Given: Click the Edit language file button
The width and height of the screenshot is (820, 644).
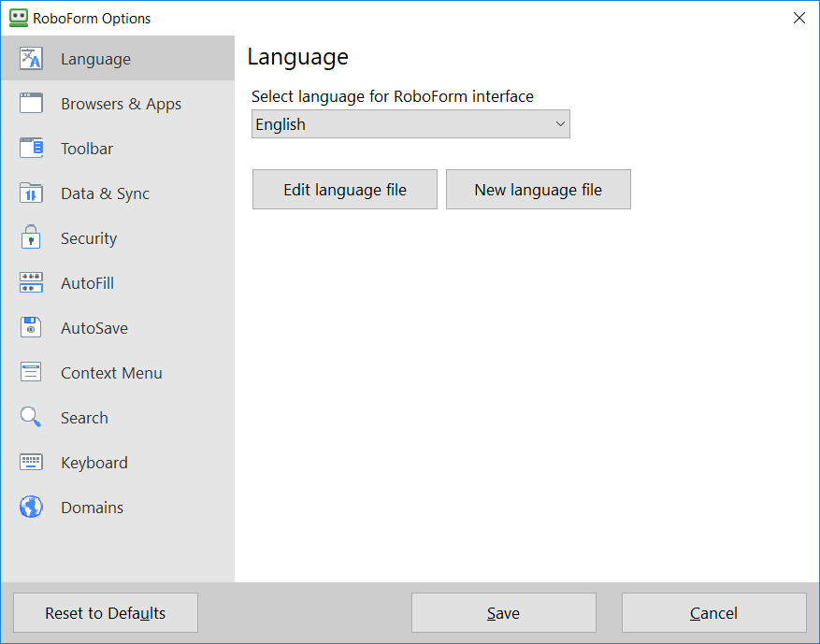Looking at the screenshot, I should click(345, 189).
